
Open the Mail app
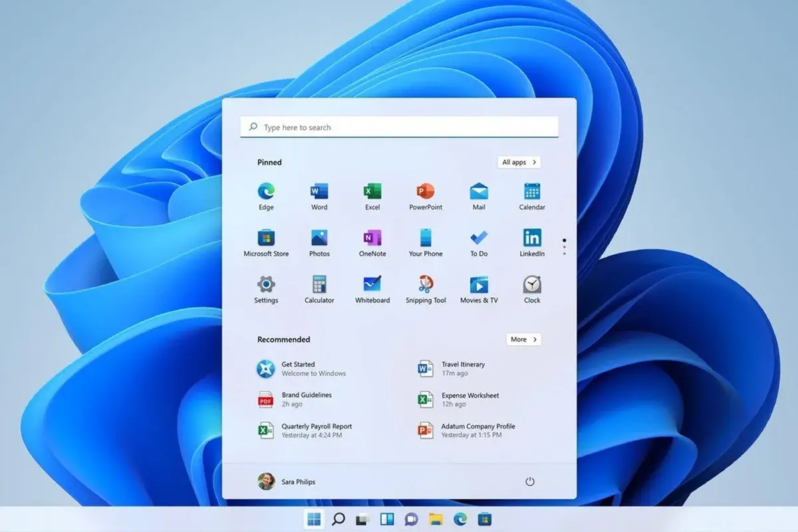coord(479,197)
